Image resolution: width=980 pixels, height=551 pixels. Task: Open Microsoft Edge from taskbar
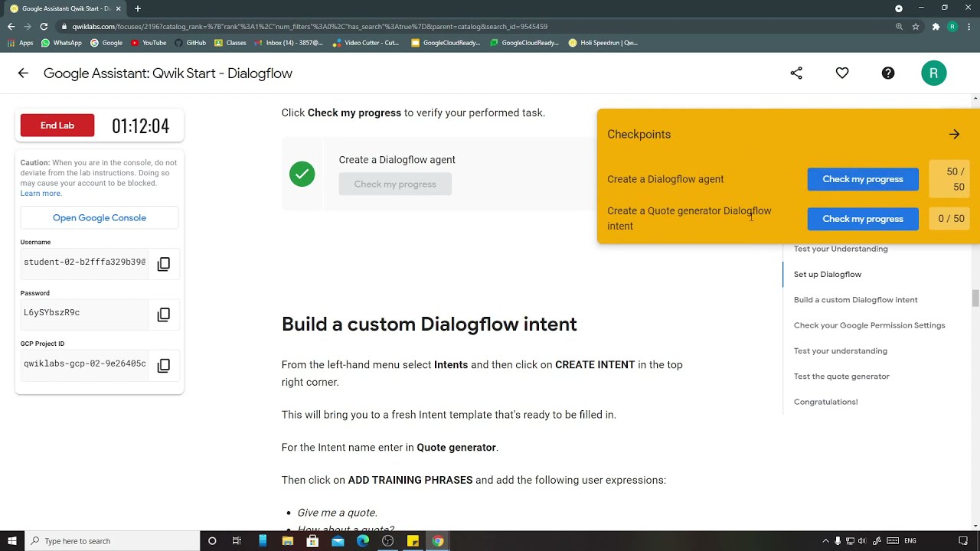(x=363, y=541)
